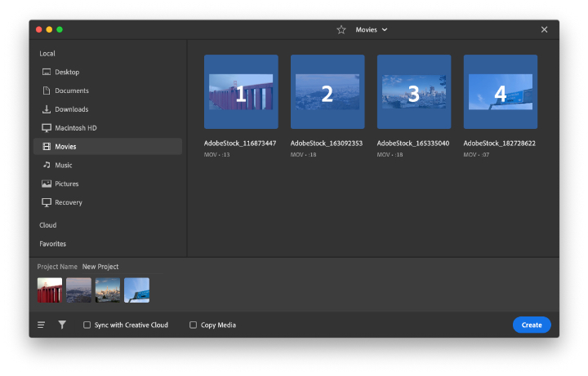The width and height of the screenshot is (588, 376).
Task: Click the Downloads arrow icon
Action: [47, 109]
